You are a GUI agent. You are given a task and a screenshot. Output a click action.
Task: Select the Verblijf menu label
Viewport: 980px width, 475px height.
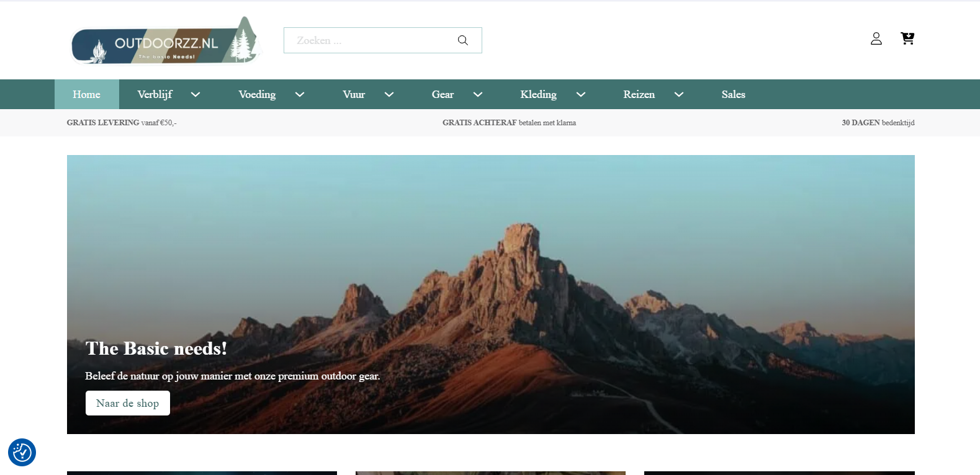coord(155,94)
